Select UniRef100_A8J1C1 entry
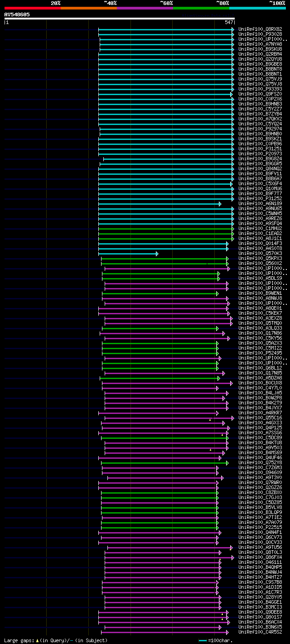 (x=260, y=238)
